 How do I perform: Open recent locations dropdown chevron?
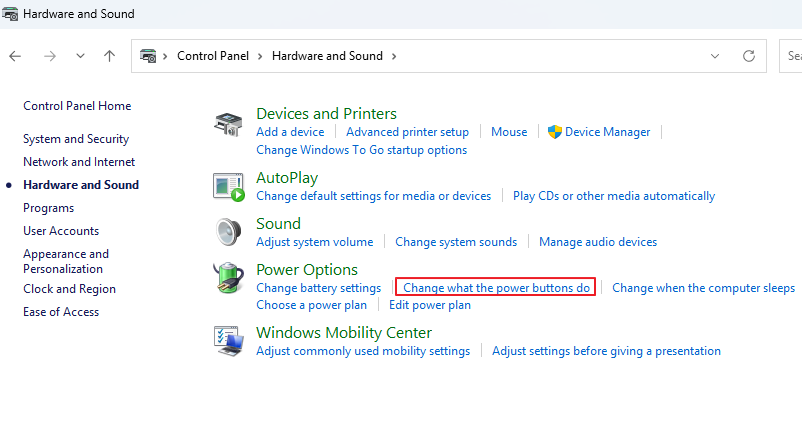tap(80, 56)
